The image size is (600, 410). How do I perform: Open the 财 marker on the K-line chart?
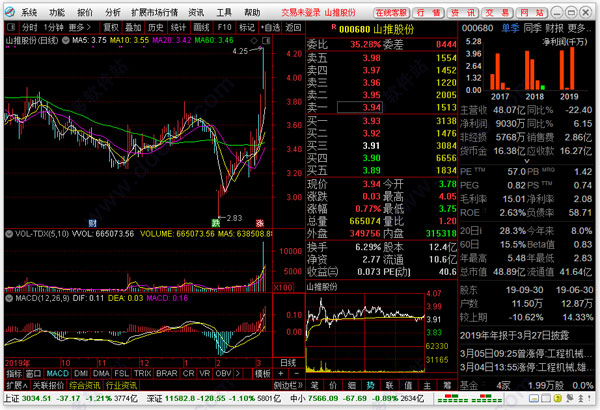point(92,223)
